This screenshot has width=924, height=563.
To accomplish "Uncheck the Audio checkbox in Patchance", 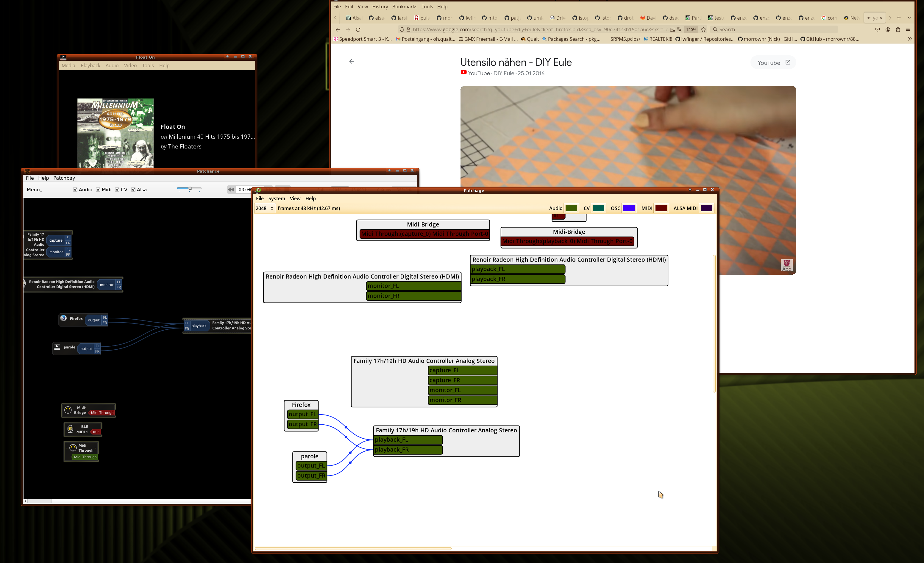I will (75, 190).
